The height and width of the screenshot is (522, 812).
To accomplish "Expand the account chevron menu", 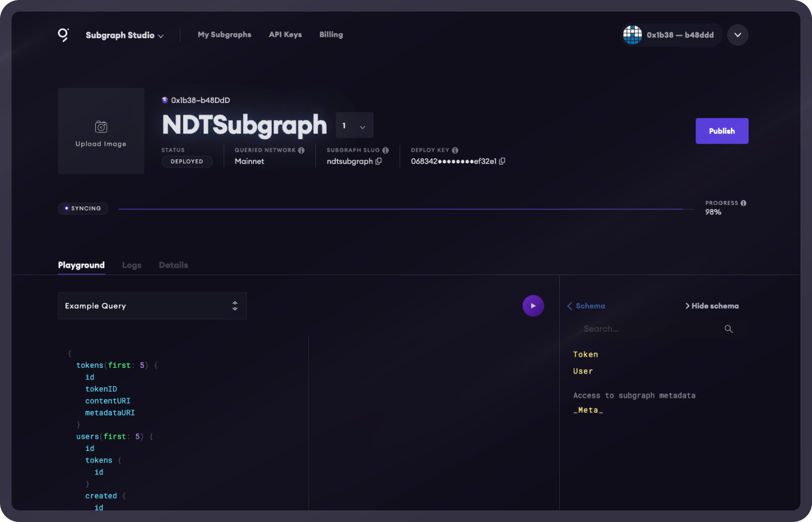I will coord(738,35).
